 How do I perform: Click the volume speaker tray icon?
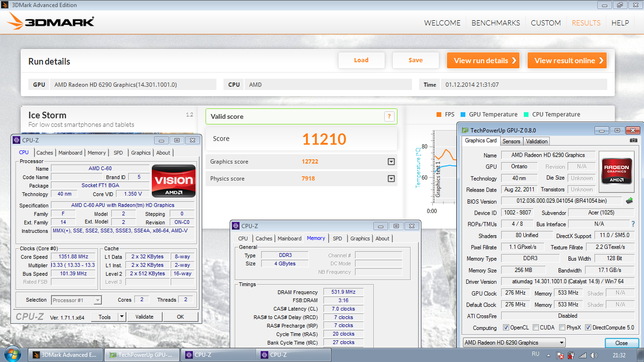pos(594,355)
